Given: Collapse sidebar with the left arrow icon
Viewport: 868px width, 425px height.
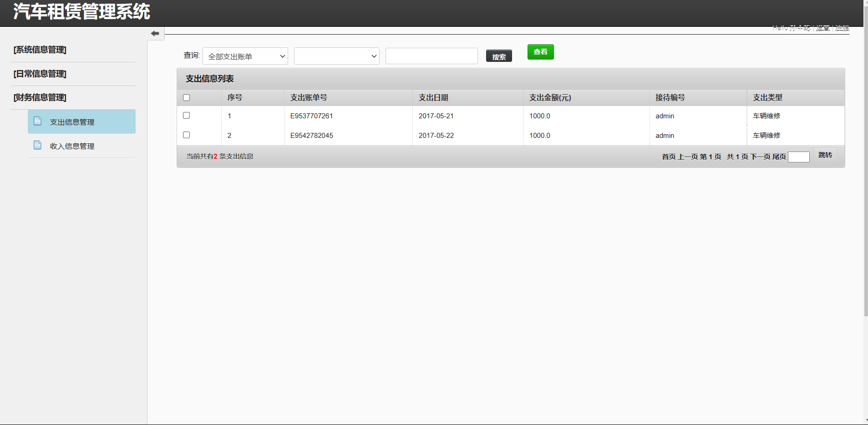Looking at the screenshot, I should pyautogui.click(x=155, y=33).
